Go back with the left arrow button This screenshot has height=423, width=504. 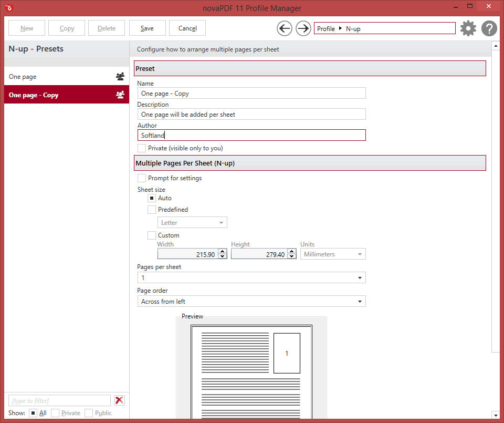(285, 28)
